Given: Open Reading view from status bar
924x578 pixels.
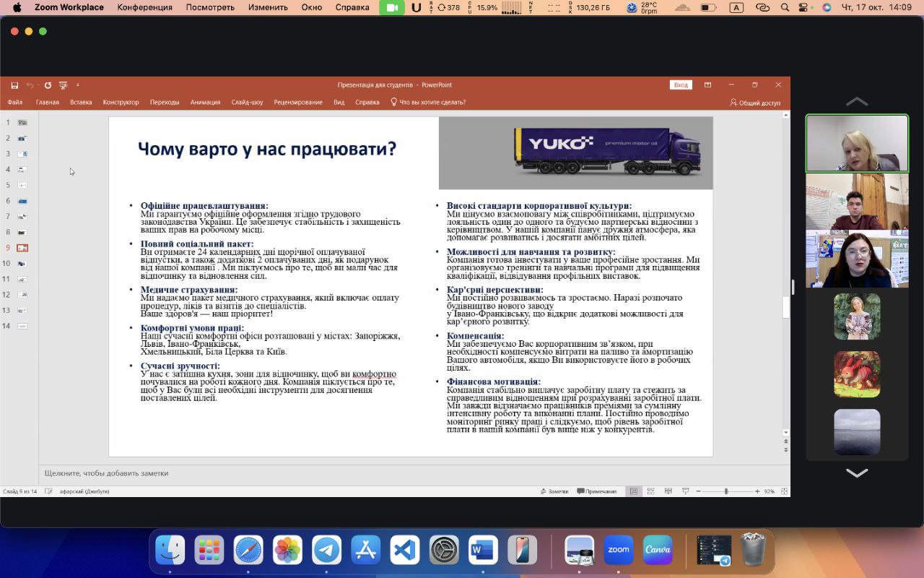Looking at the screenshot, I should pos(668,491).
